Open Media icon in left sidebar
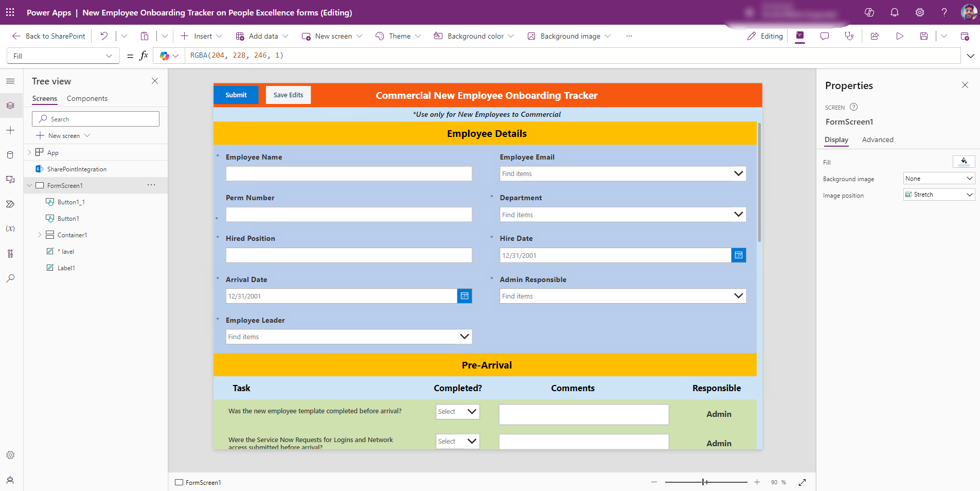This screenshot has width=980, height=491. (10, 180)
